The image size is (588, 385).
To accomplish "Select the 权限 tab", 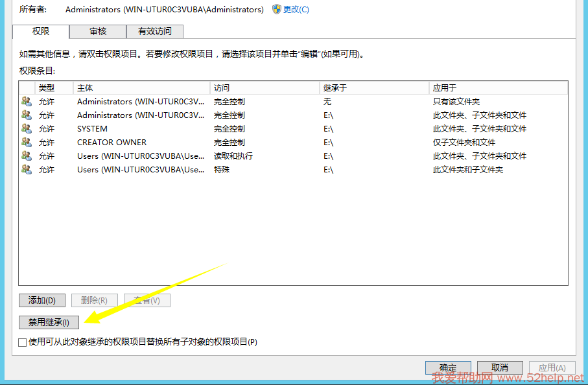I will 41,31.
